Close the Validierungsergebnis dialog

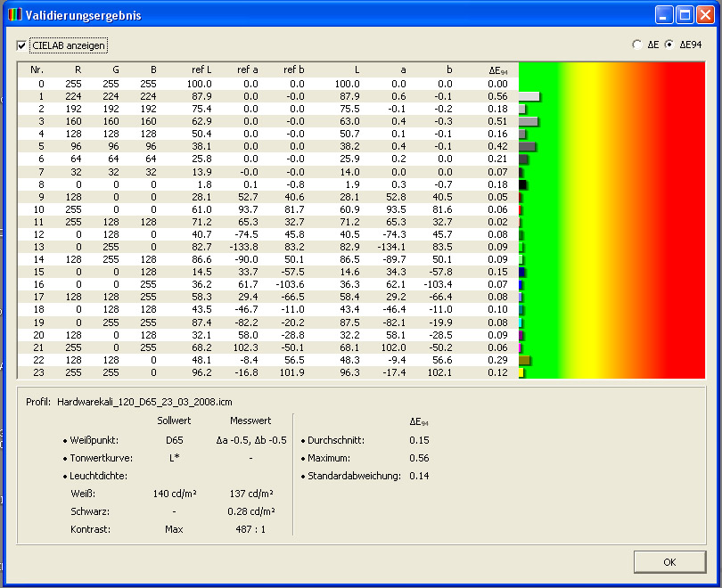point(706,15)
